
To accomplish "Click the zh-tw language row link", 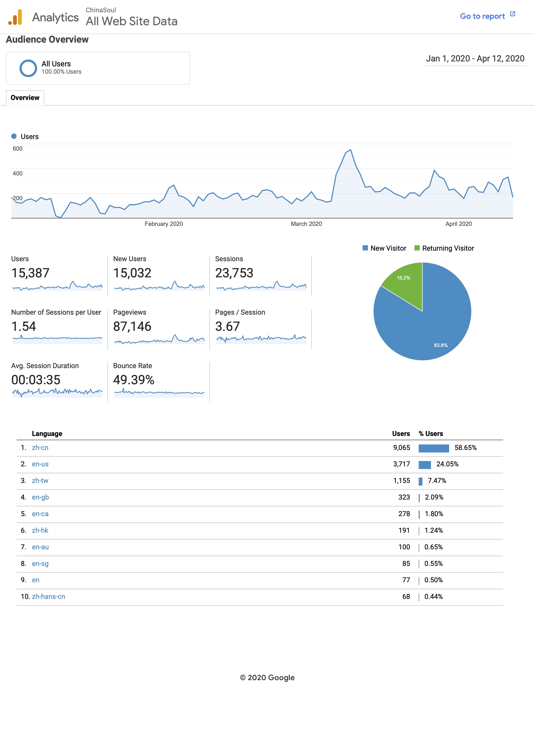I will tap(40, 480).
